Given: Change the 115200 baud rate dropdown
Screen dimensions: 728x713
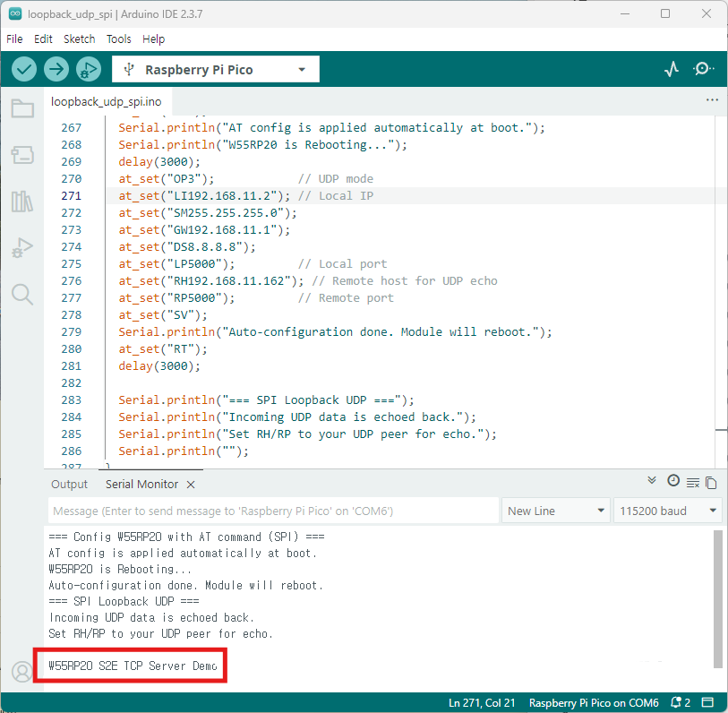Looking at the screenshot, I should (667, 511).
